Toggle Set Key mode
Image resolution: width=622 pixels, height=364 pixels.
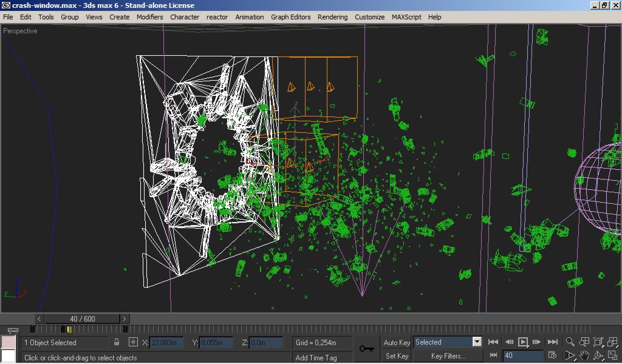pos(396,356)
